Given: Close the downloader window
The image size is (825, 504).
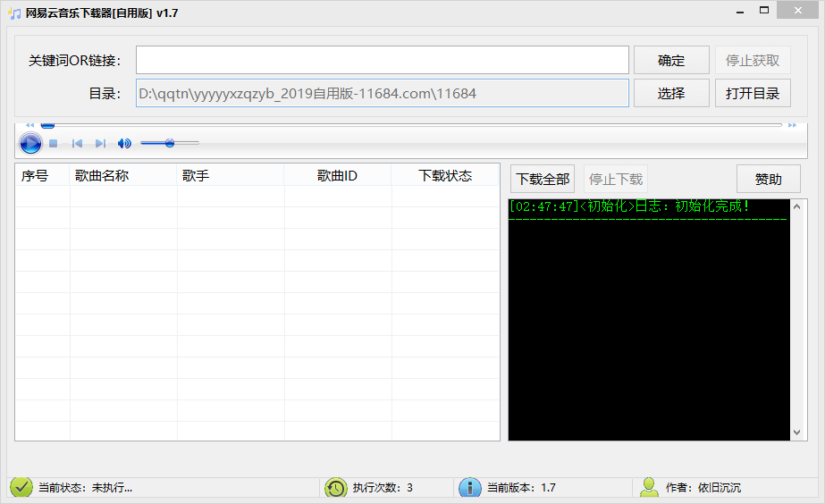Looking at the screenshot, I should 797,11.
